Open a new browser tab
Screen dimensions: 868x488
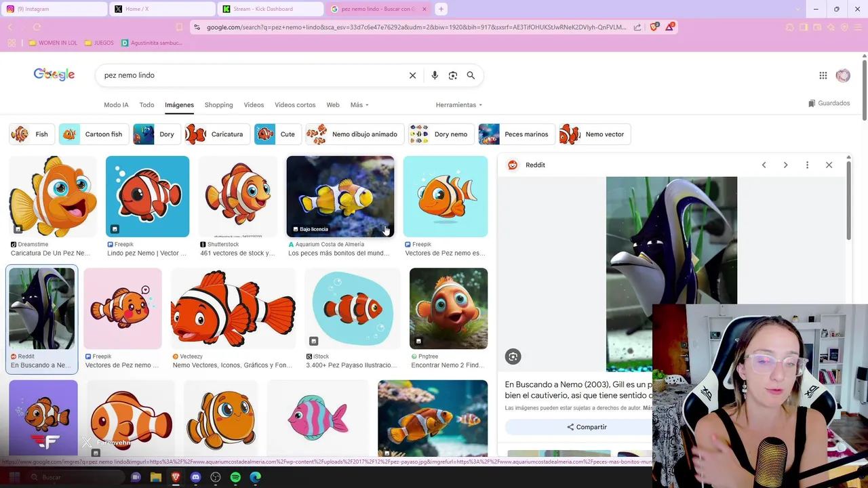coord(441,9)
